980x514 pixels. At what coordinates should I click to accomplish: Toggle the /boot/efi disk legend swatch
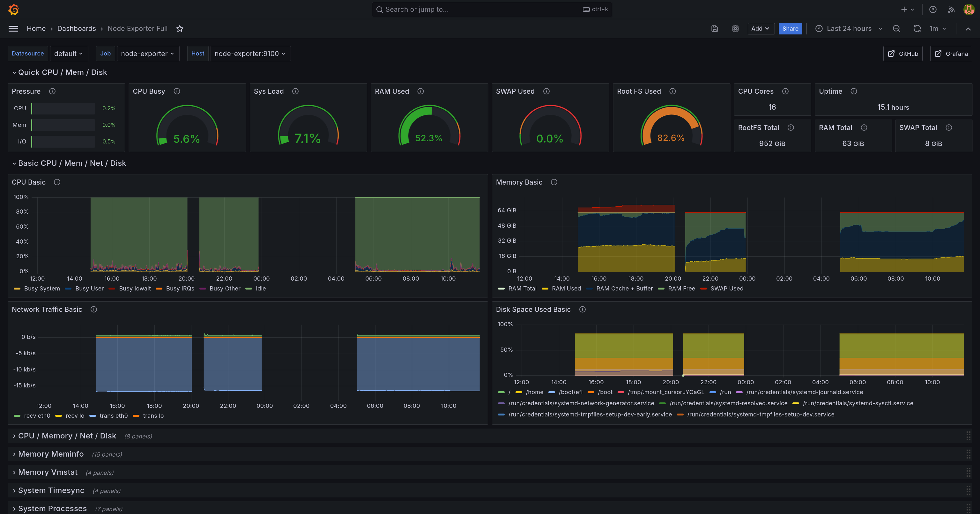click(x=552, y=392)
